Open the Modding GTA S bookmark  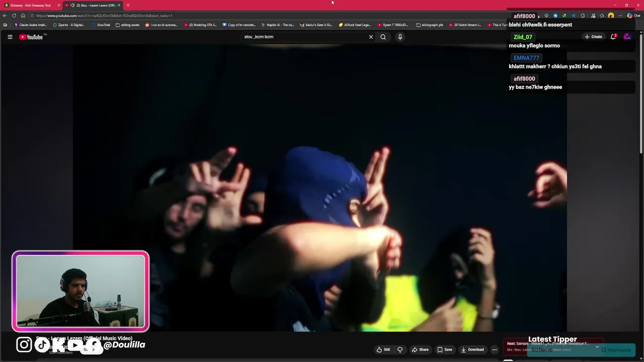tap(200, 25)
